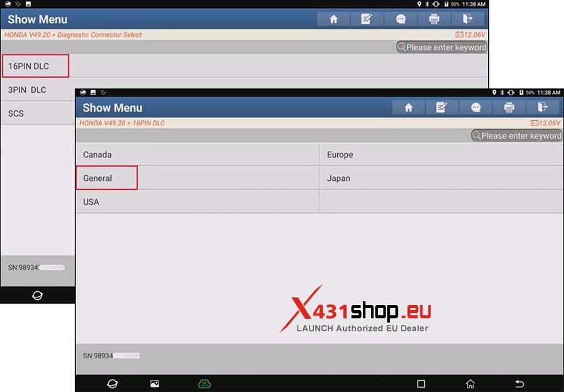Viewport: 564px width, 392px height.
Task: Click the 'Show Menu' title in the 16PIN DLC window
Action: point(113,108)
